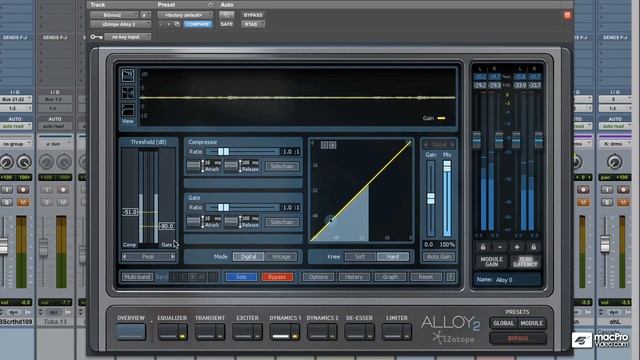Open the Options button
The height and width of the screenshot is (360, 640).
[318, 277]
